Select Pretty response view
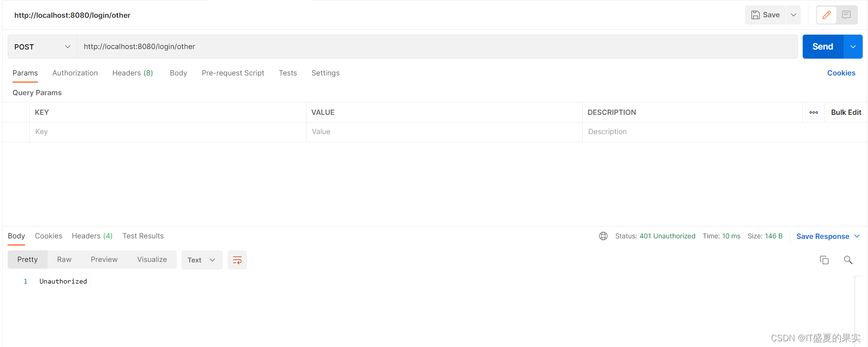 (x=27, y=260)
